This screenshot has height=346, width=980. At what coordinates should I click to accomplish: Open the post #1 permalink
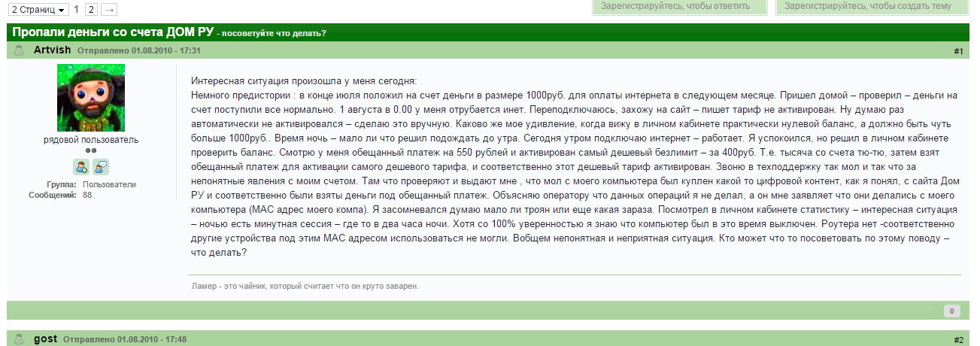pyautogui.click(x=958, y=51)
